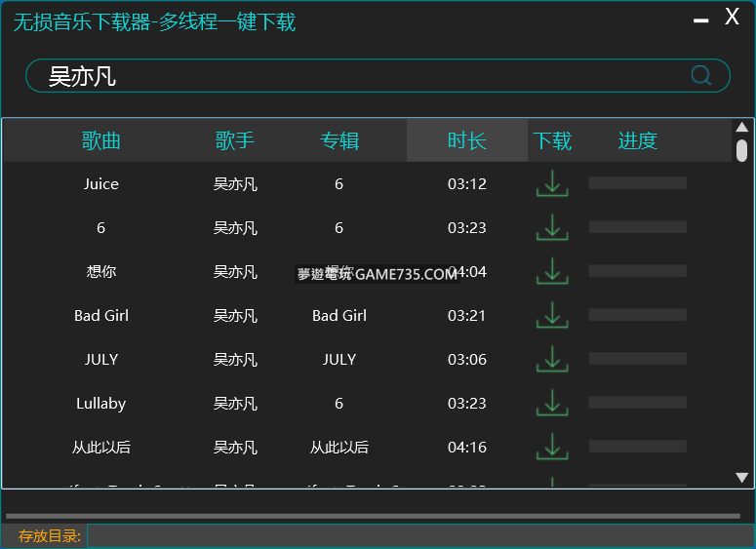Minimize the downloader window
Image resolution: width=756 pixels, height=549 pixels.
coord(700,20)
